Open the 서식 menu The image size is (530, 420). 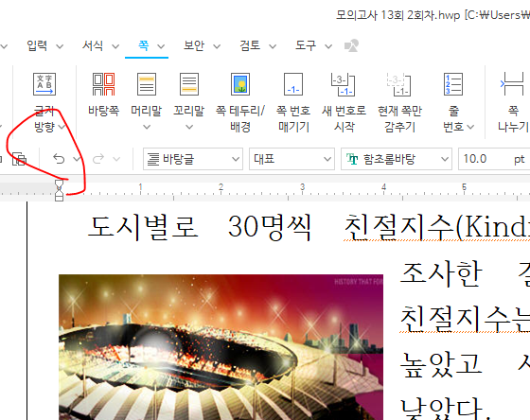(x=93, y=45)
